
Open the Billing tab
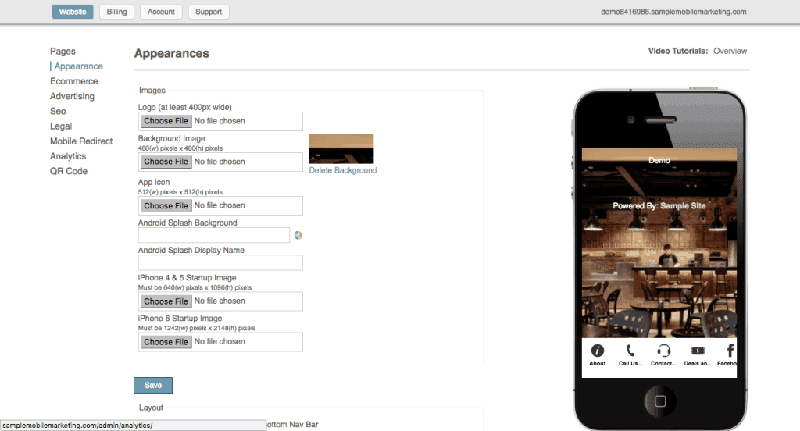[x=117, y=12]
